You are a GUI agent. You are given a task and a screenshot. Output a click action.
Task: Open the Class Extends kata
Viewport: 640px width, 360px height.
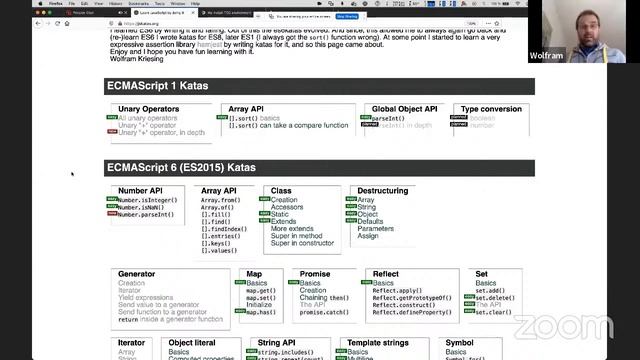click(283, 222)
